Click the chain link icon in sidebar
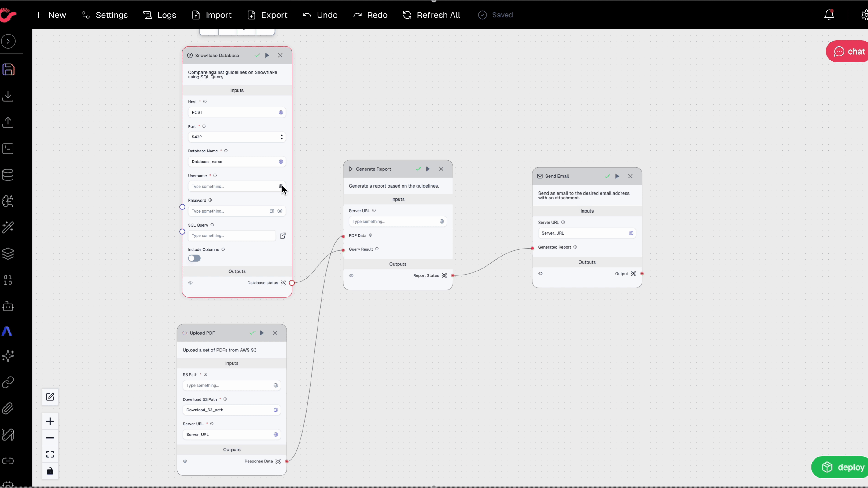This screenshot has width=868, height=488. [8, 382]
